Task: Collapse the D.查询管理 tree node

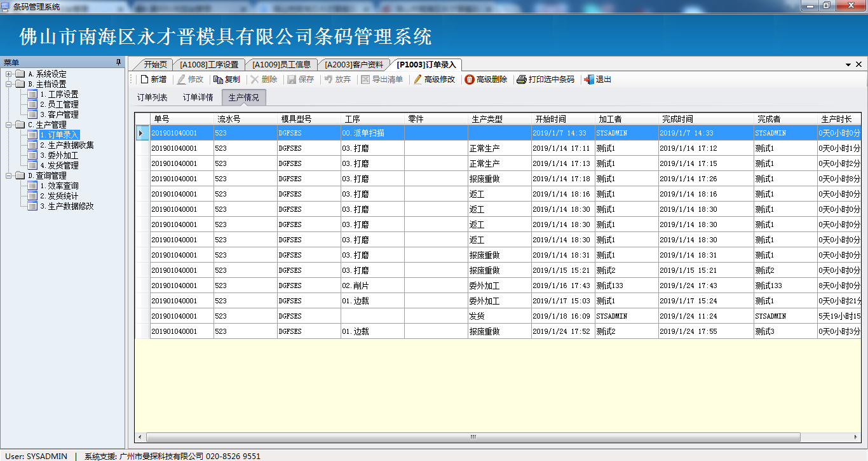Action: pyautogui.click(x=8, y=175)
